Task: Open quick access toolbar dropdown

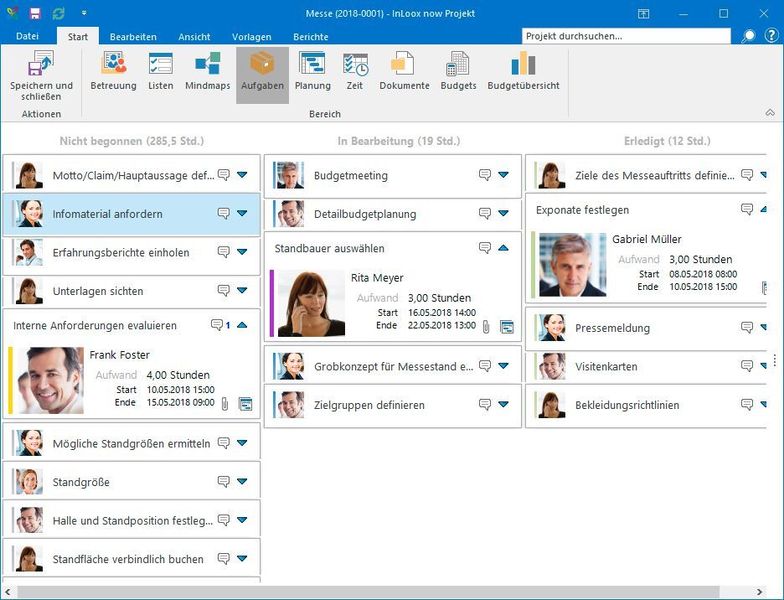Action: (x=84, y=14)
